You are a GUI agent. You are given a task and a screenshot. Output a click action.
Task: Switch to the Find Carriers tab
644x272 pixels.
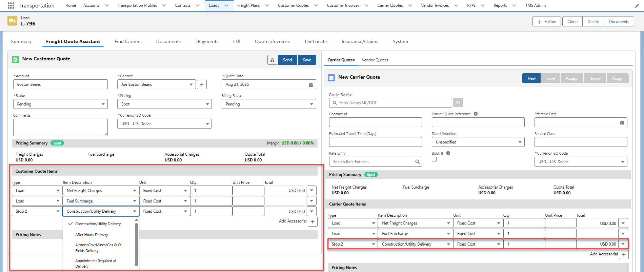[x=128, y=41]
